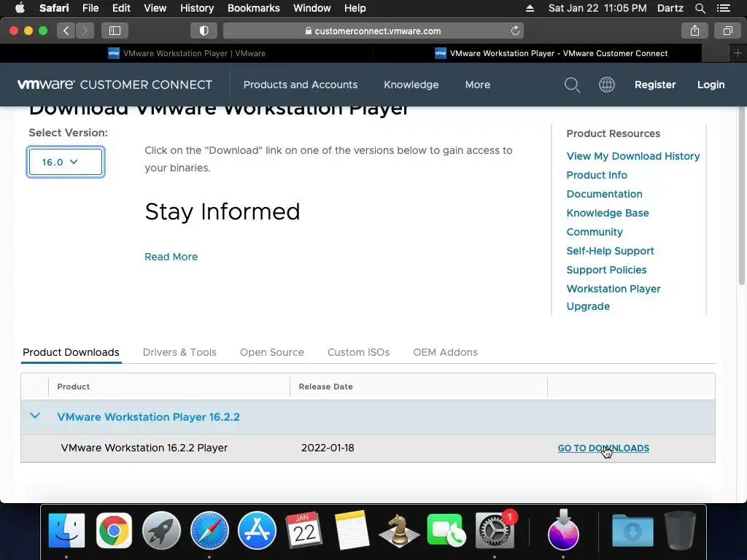
Task: Open Products and Accounts menu
Action: tap(300, 85)
